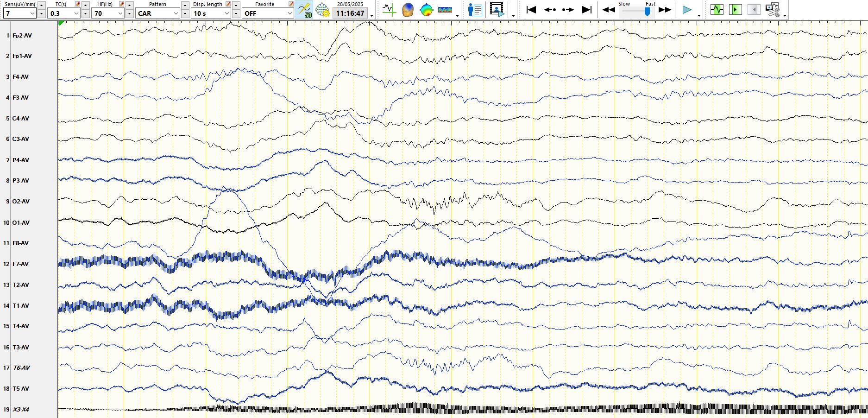Screen dimensions: 868x418
Task: Edit the Disp. length list with the pencil icon
Action: 228,4
